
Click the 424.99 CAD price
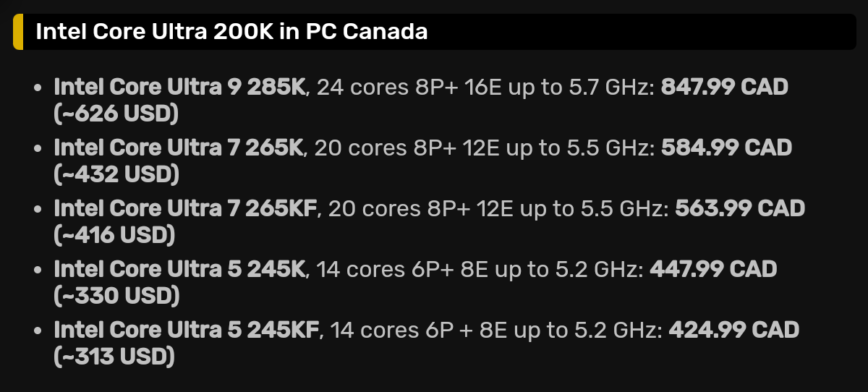[734, 331]
